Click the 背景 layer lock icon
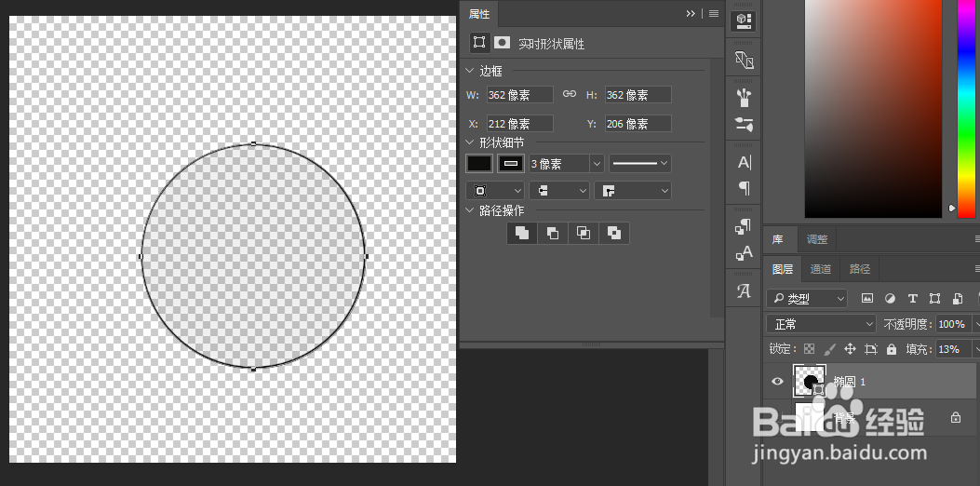Image resolution: width=980 pixels, height=486 pixels. pos(956,417)
